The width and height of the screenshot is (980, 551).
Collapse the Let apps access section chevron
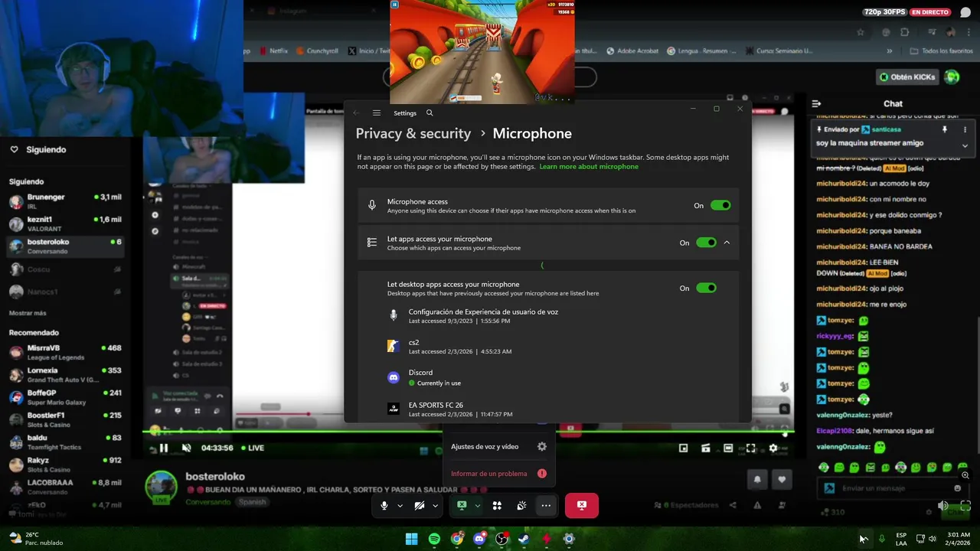pyautogui.click(x=727, y=243)
